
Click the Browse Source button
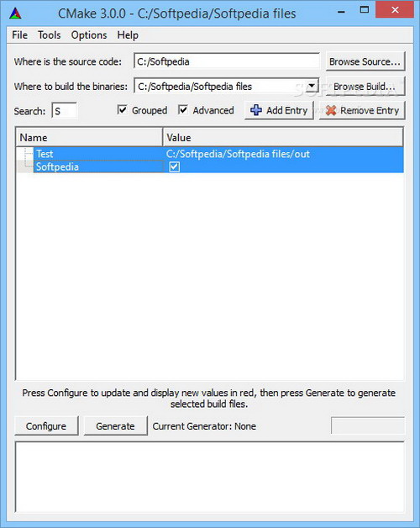365,61
